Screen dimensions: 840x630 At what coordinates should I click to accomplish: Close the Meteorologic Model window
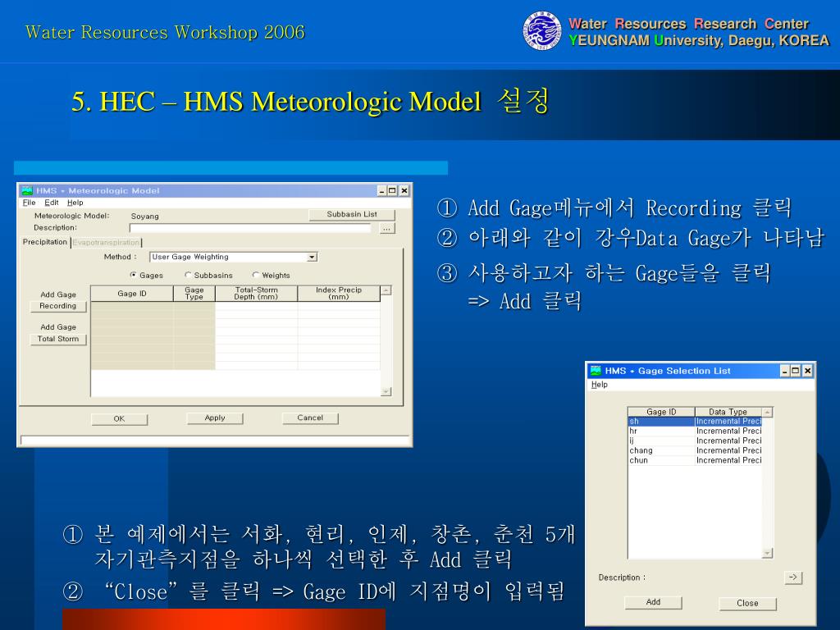404,190
